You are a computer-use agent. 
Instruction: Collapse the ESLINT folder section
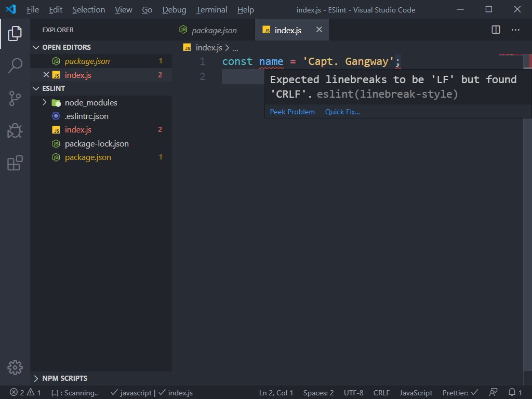(36, 88)
